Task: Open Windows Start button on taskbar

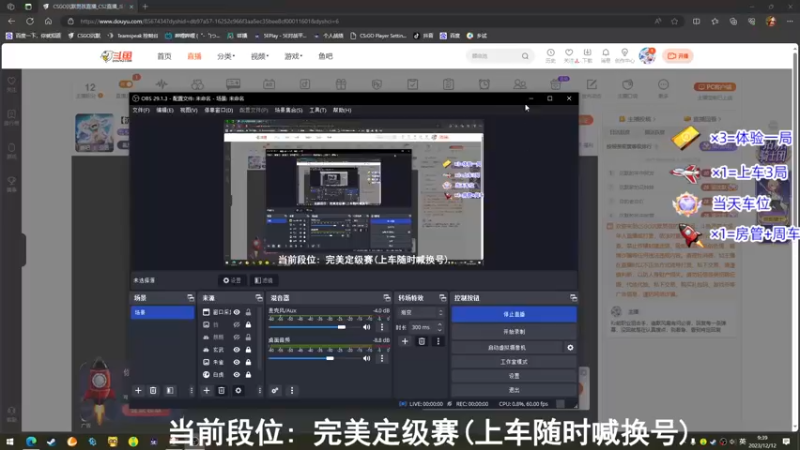Action: (x=10, y=441)
